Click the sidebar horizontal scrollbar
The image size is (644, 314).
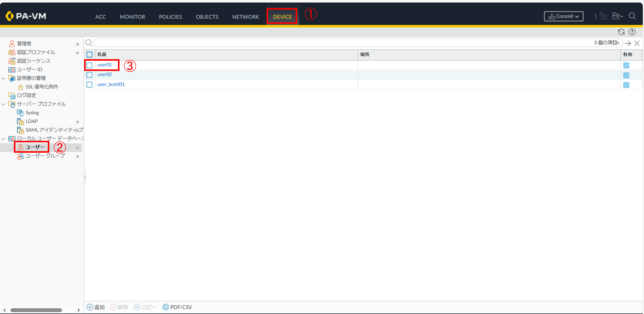36,310
